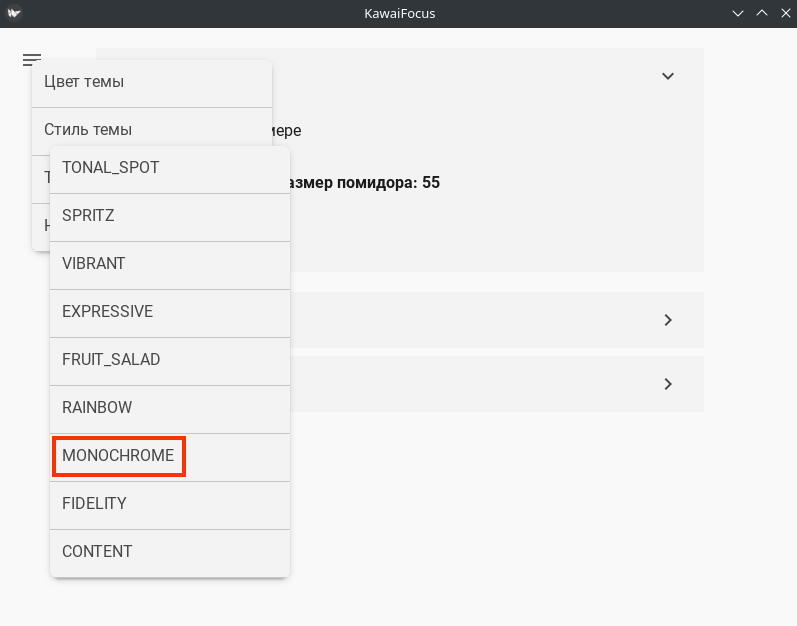This screenshot has height=626, width=797.
Task: Close the KawaiFocus window
Action: pos(783,13)
